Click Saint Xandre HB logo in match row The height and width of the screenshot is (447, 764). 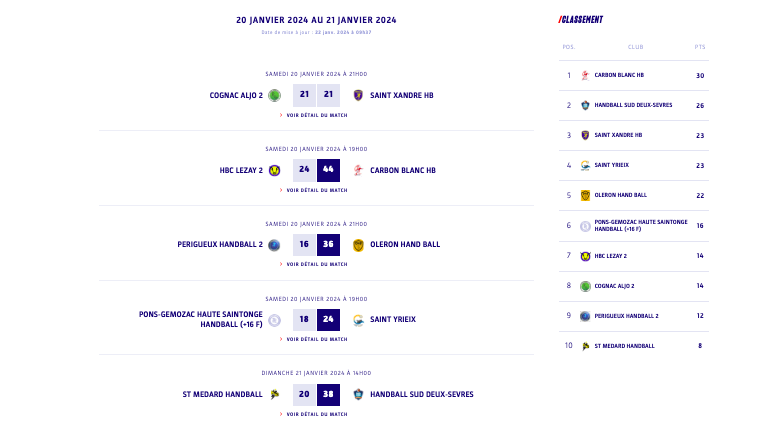click(358, 95)
